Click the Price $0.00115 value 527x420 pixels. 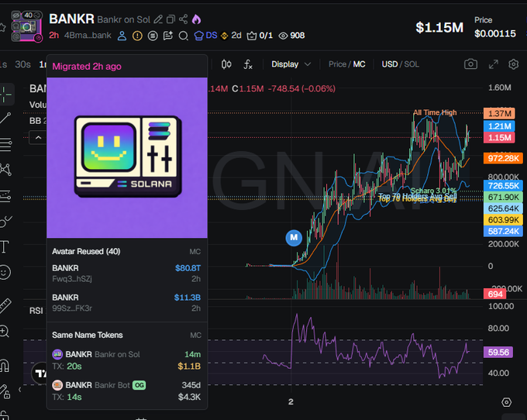[494, 33]
